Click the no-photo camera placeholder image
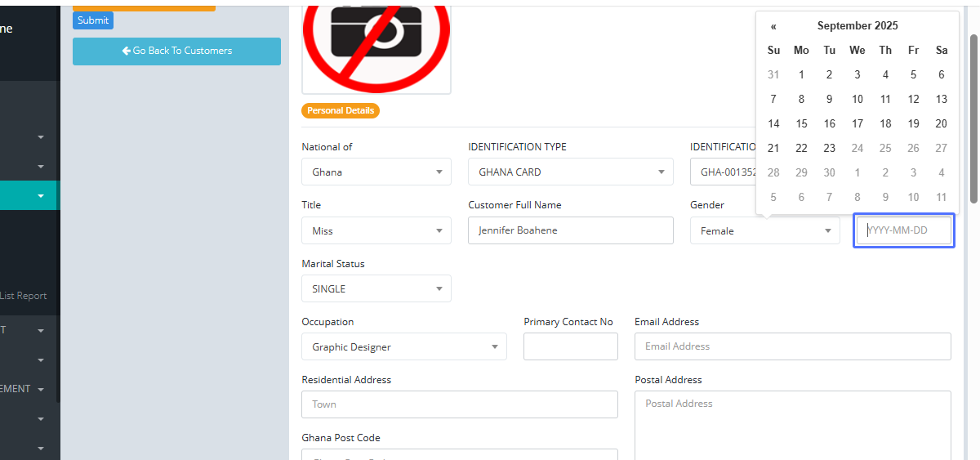The height and width of the screenshot is (460, 980). [376, 47]
